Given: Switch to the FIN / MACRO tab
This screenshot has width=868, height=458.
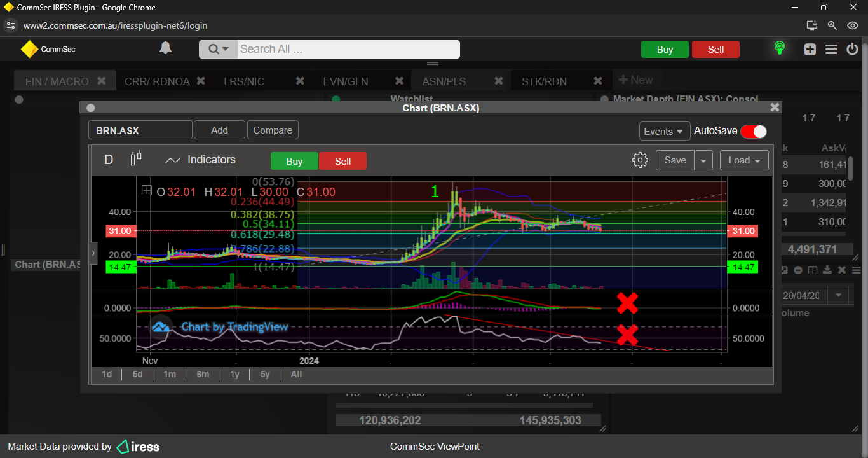Looking at the screenshot, I should (x=57, y=81).
